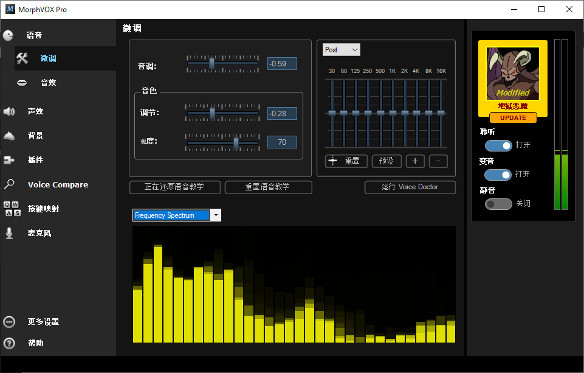Click the 重置语音教学 reset voice learning button
The image size is (584, 373).
pyautogui.click(x=268, y=187)
